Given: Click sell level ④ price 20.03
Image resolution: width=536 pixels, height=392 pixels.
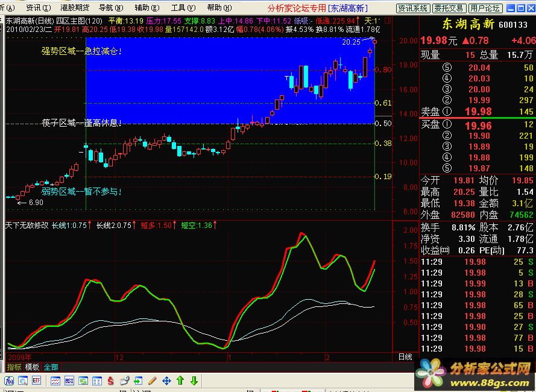Looking at the screenshot, I should coord(479,78).
